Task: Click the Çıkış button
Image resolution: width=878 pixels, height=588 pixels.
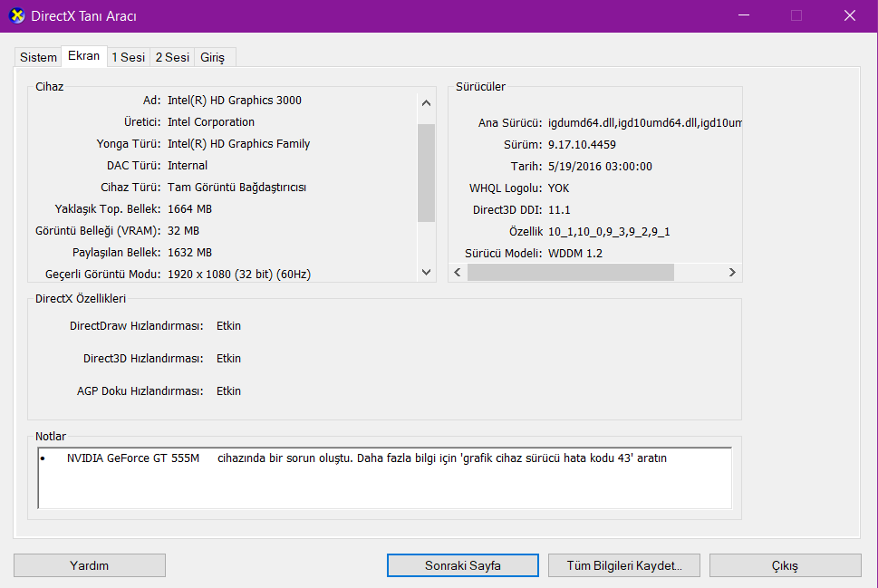Action: [x=785, y=565]
